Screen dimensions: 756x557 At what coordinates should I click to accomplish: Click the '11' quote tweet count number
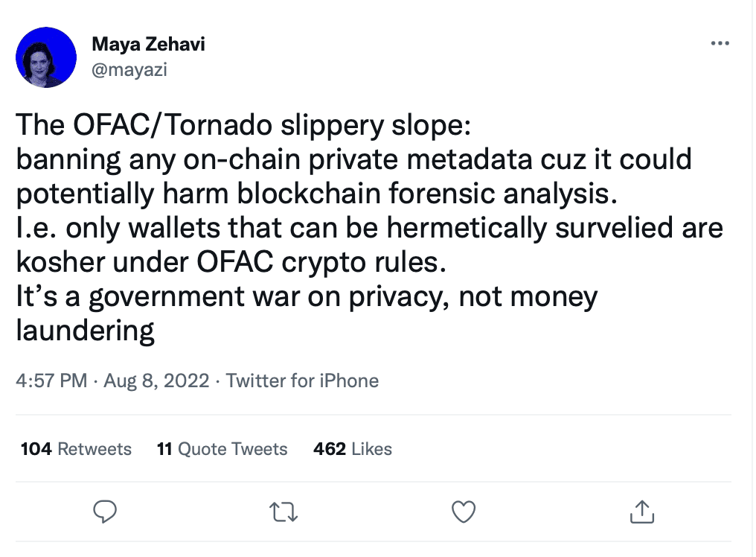[164, 449]
